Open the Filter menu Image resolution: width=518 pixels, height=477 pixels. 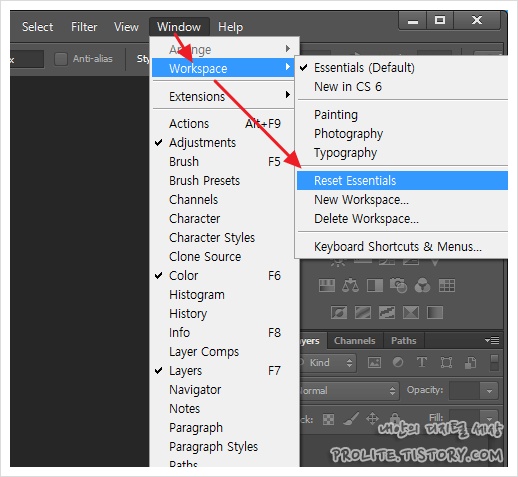click(x=84, y=27)
